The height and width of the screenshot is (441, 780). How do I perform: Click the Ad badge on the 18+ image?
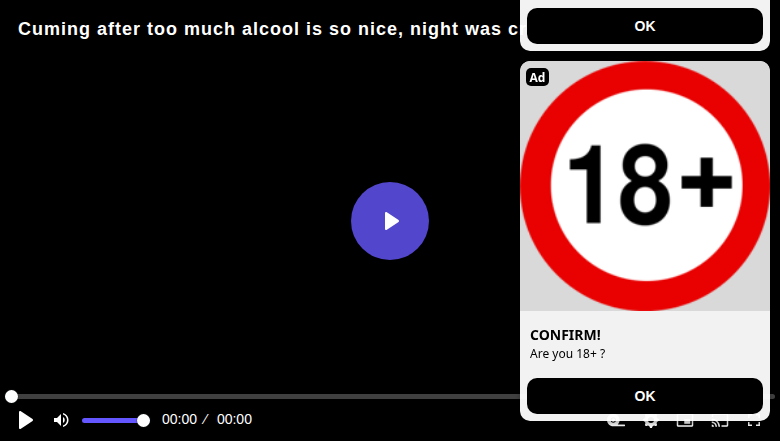[537, 77]
